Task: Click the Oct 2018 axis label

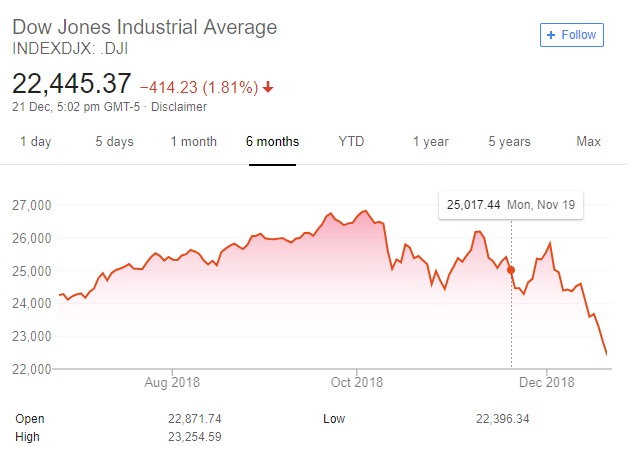Action: click(x=357, y=382)
